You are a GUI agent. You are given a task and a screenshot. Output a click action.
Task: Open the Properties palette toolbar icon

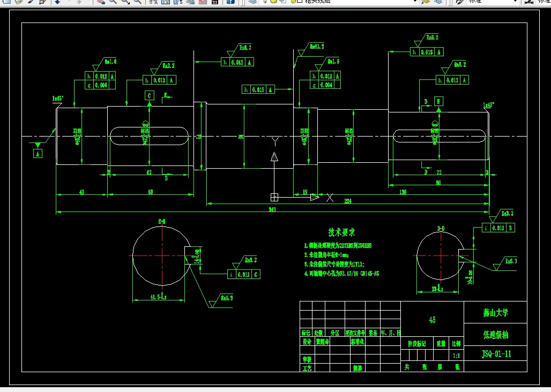pos(153,2)
